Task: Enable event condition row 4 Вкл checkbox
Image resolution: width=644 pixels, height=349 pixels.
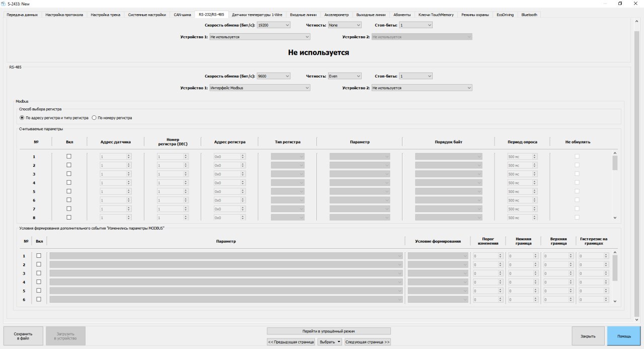Action: click(x=39, y=282)
